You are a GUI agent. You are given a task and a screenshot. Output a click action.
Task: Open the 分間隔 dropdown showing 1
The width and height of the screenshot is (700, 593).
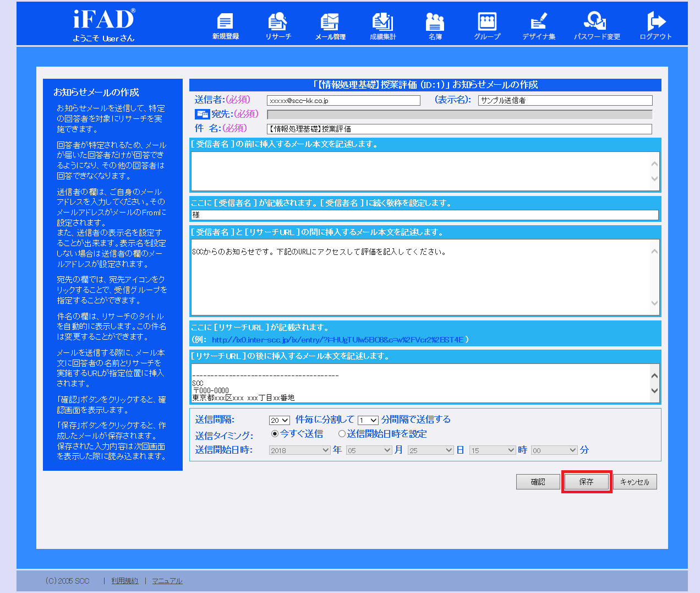coord(368,420)
